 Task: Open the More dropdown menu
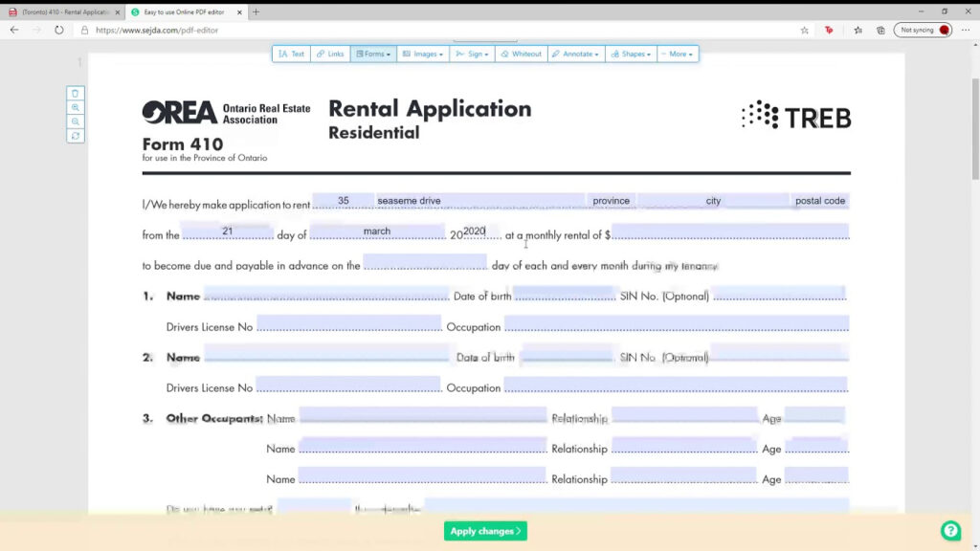[x=678, y=55]
